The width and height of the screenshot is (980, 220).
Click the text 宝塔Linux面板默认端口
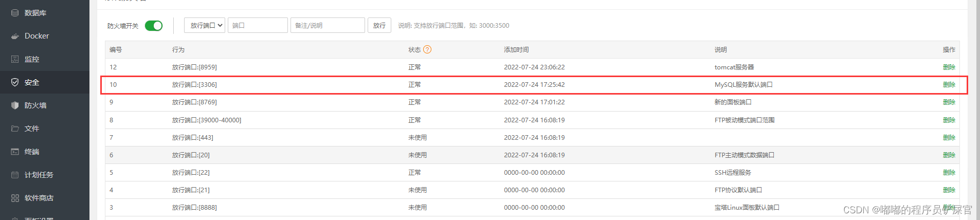(x=747, y=208)
